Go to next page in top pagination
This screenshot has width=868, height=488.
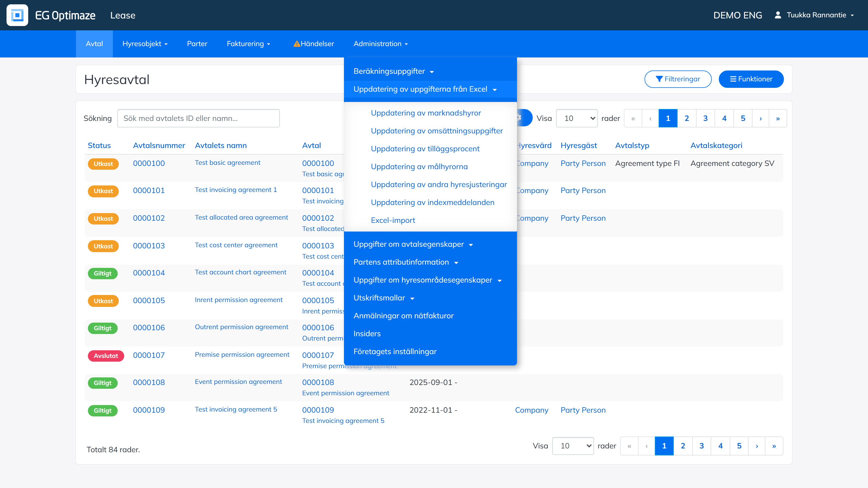pos(761,118)
